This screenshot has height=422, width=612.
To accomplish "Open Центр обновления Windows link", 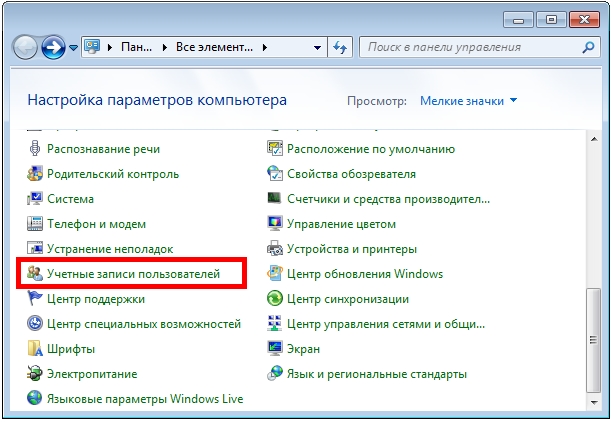I will (365, 274).
